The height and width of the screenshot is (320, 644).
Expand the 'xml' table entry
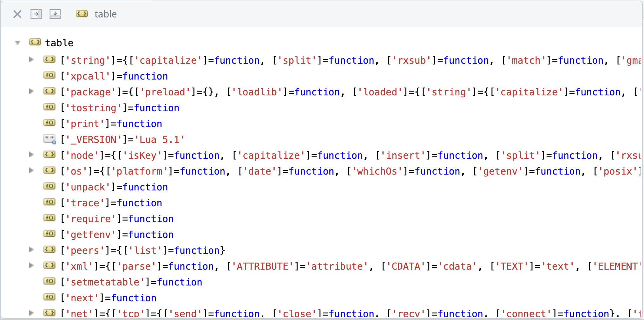click(31, 266)
